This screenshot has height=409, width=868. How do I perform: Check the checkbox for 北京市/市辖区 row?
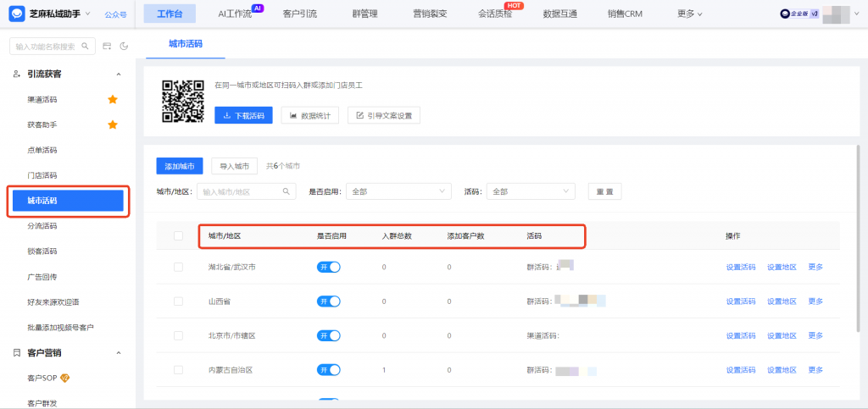point(178,335)
